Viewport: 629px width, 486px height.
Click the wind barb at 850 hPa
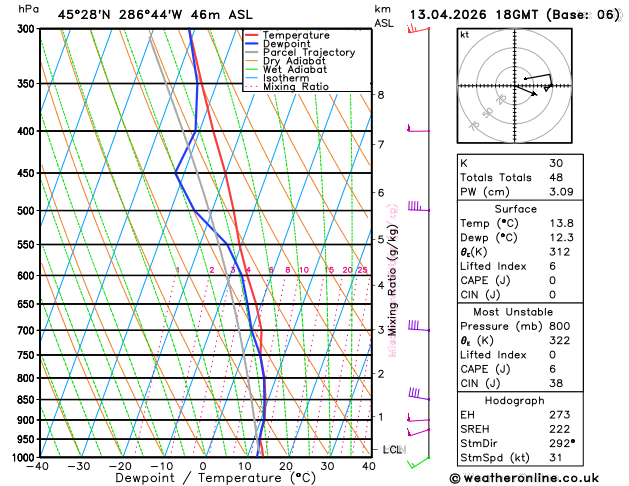[x=419, y=394]
